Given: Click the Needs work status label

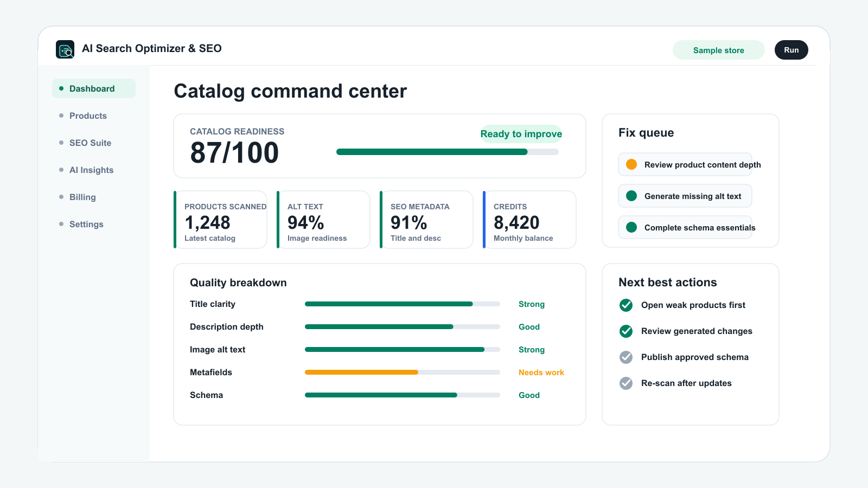Looking at the screenshot, I should click(541, 373).
